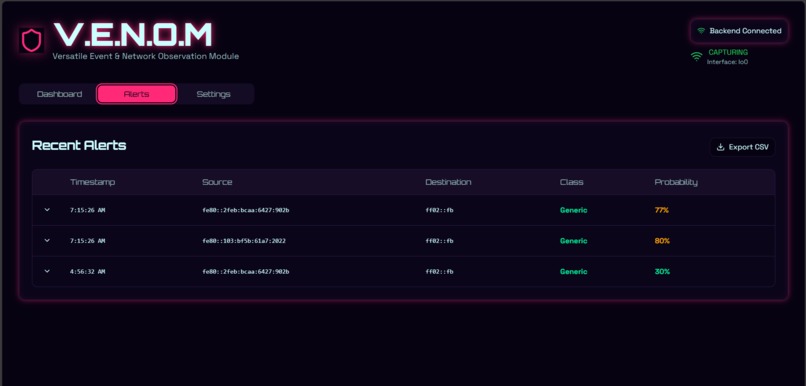The height and width of the screenshot is (386, 806).
Task: Click the Generic class in the 77% row
Action: click(x=573, y=210)
